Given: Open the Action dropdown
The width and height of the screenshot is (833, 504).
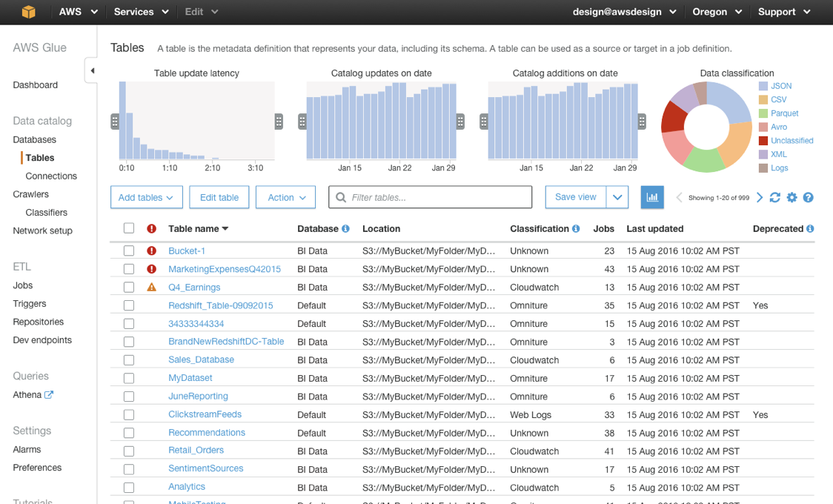Looking at the screenshot, I should (x=286, y=197).
